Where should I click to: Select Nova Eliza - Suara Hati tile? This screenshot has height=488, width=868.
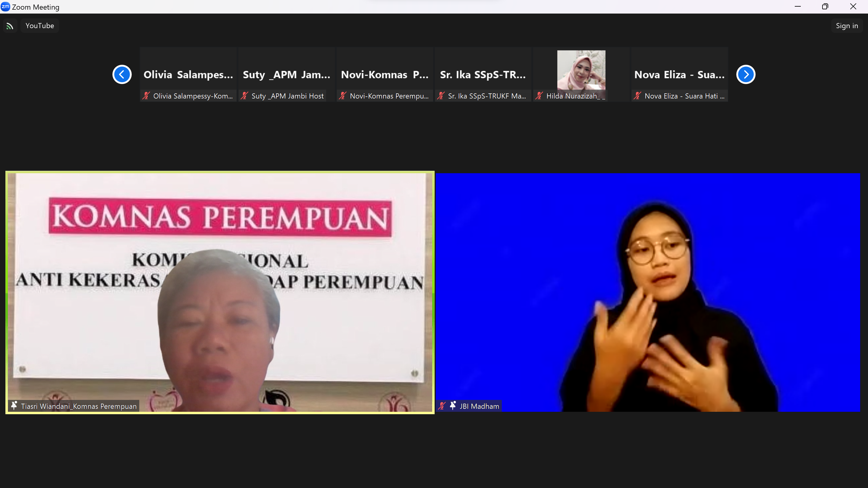click(680, 74)
